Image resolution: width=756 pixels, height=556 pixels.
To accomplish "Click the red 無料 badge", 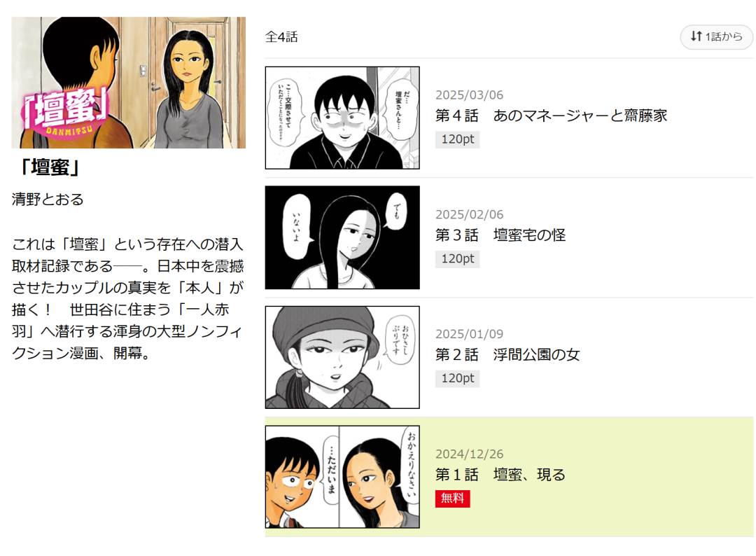I will click(452, 499).
